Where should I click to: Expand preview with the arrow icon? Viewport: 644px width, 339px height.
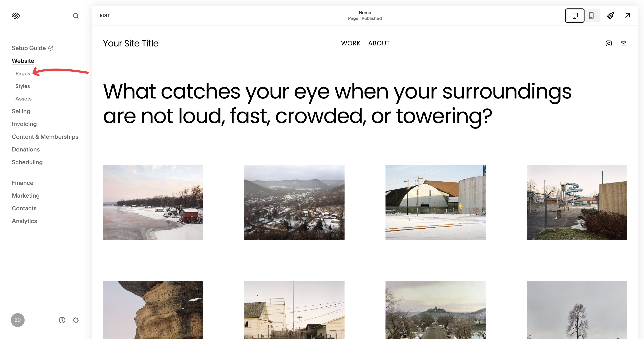click(627, 15)
